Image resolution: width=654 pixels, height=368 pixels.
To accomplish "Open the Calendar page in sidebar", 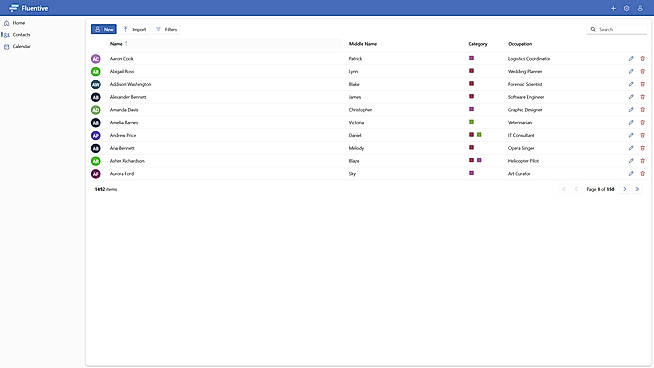I will (17, 46).
